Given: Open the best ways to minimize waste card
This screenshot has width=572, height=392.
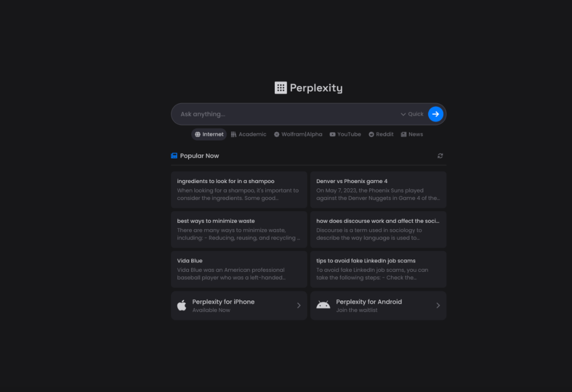Looking at the screenshot, I should pos(239,230).
